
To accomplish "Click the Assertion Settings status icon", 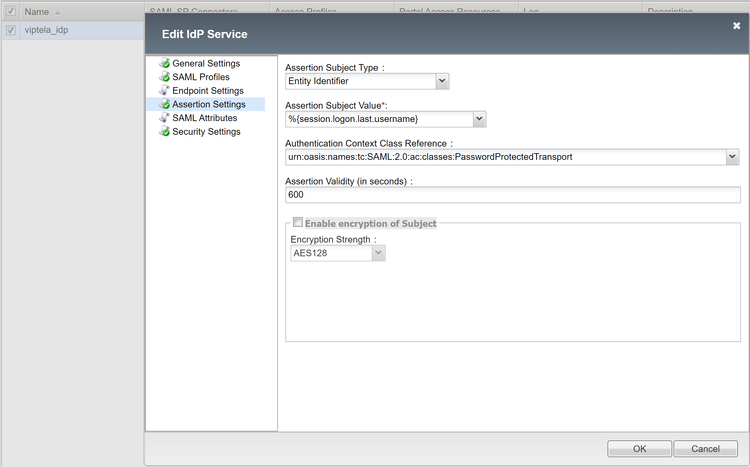I will tap(165, 104).
